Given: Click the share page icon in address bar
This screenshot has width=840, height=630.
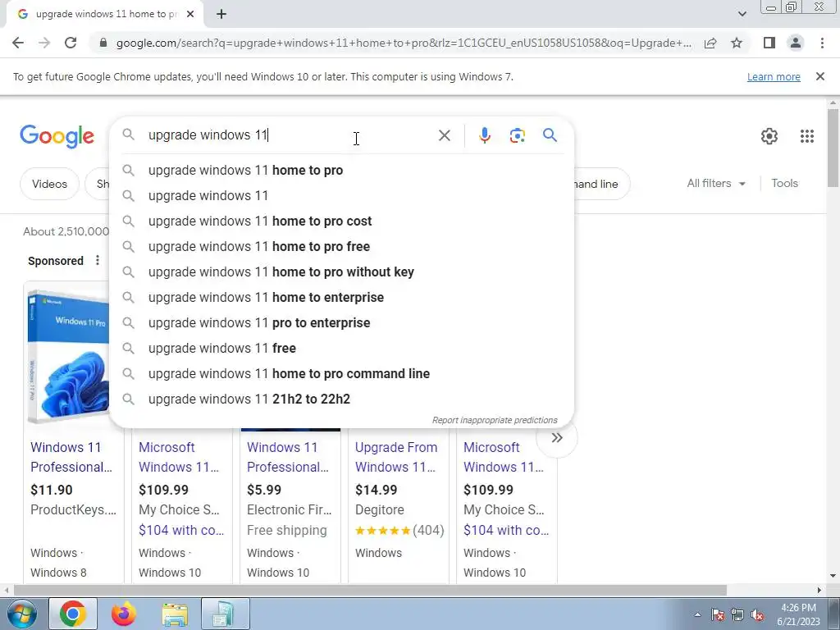Looking at the screenshot, I should (x=710, y=43).
